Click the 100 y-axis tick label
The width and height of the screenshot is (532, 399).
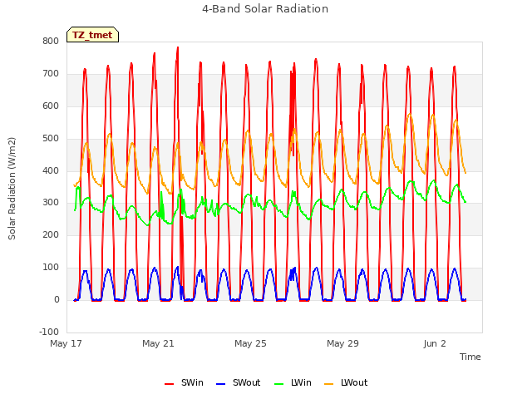coord(51,268)
